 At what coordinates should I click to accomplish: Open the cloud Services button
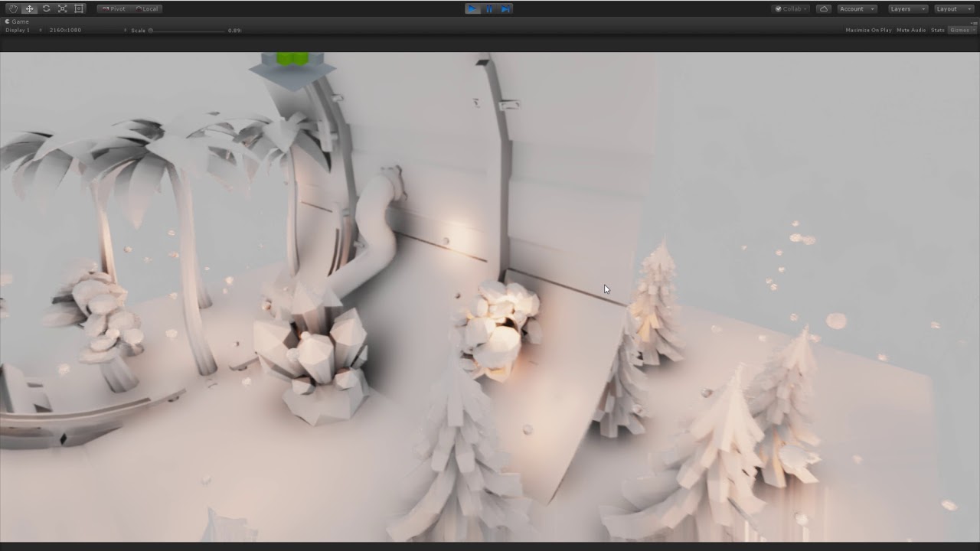pyautogui.click(x=824, y=8)
